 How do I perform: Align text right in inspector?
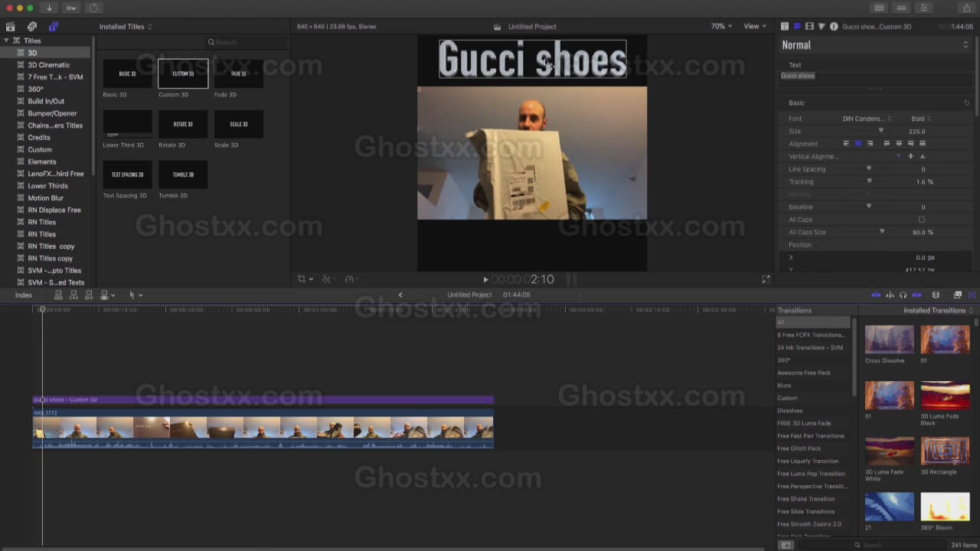pos(870,144)
